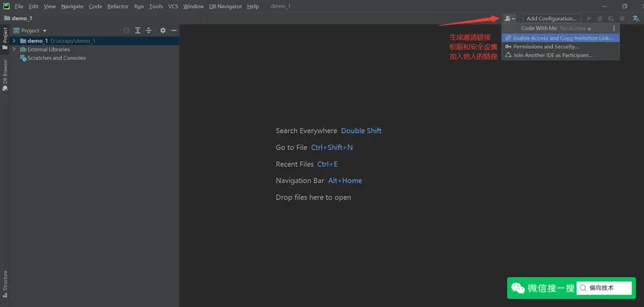Open the Window menu
Screen dimensions: 644x307
click(193, 6)
